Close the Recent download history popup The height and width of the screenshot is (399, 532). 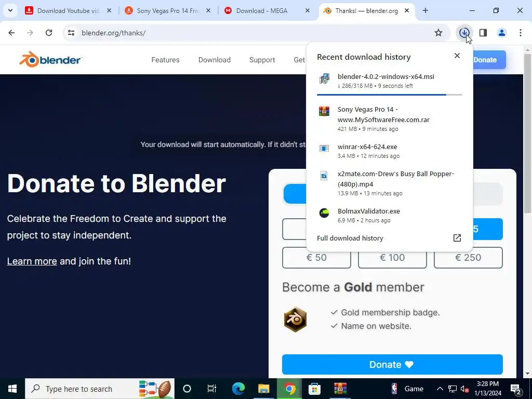tap(457, 56)
